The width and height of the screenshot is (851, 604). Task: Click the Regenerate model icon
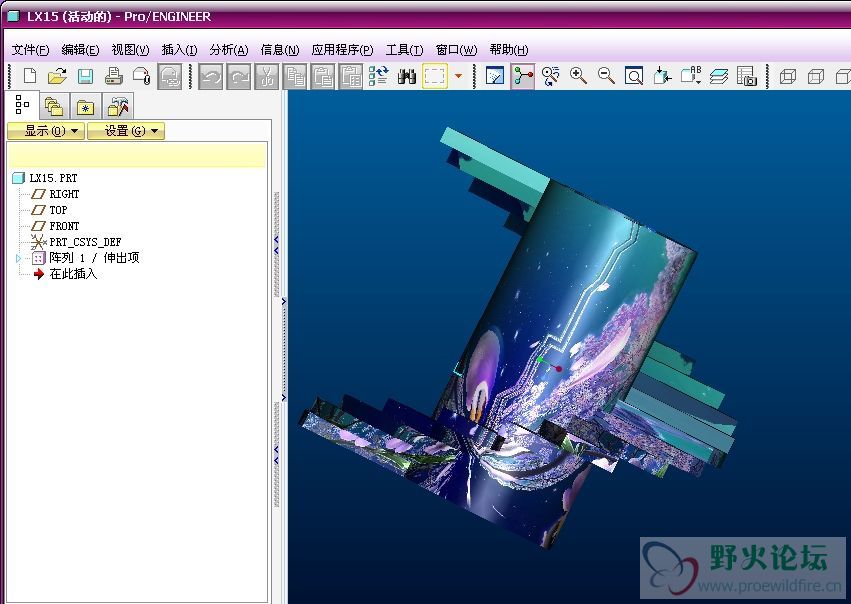click(x=379, y=76)
